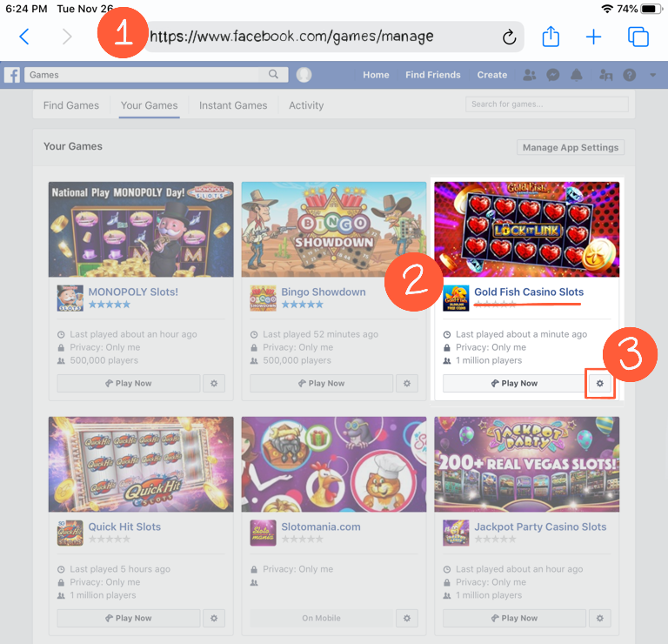
Task: Expand the account dropdown arrow in header
Action: pyautogui.click(x=652, y=75)
